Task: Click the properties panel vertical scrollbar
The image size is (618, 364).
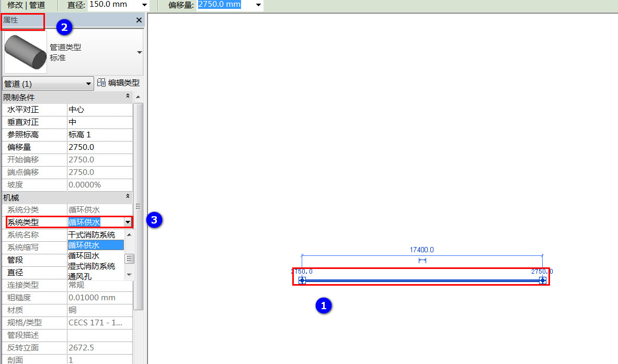Action: (139, 206)
